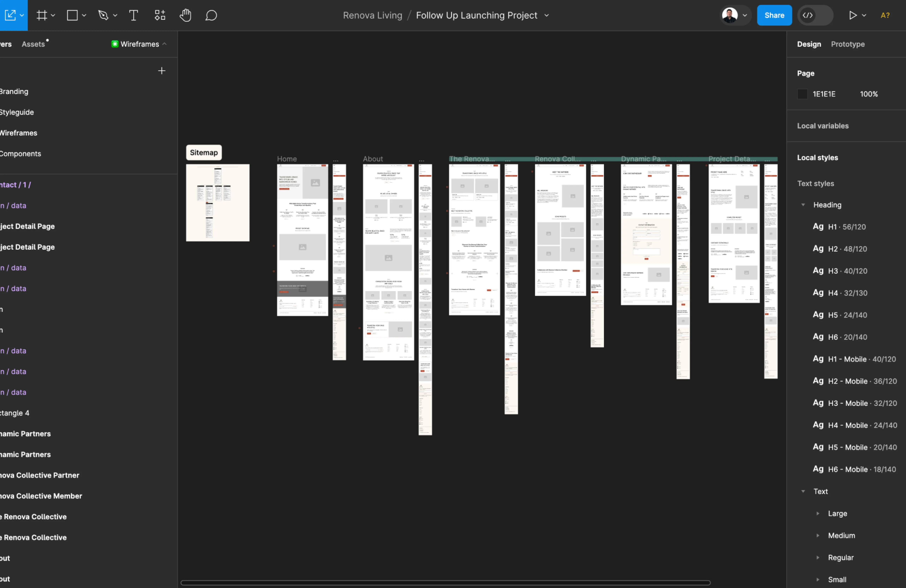906x588 pixels.
Task: Select the Rectangle shape tool
Action: point(72,15)
